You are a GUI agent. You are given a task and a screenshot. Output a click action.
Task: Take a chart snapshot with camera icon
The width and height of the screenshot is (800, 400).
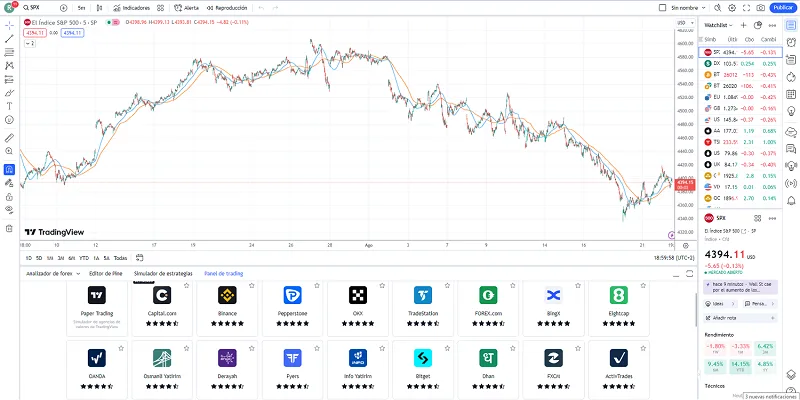coord(761,8)
